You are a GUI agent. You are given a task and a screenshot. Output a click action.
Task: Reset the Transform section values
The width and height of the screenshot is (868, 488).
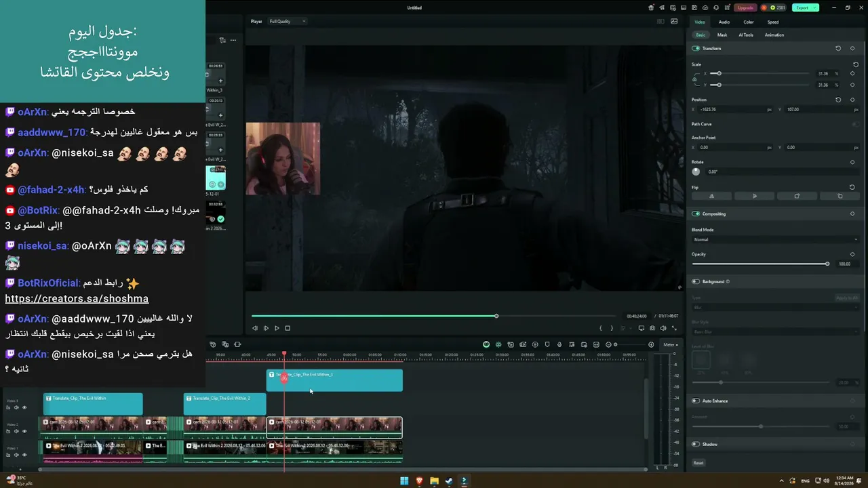click(838, 48)
